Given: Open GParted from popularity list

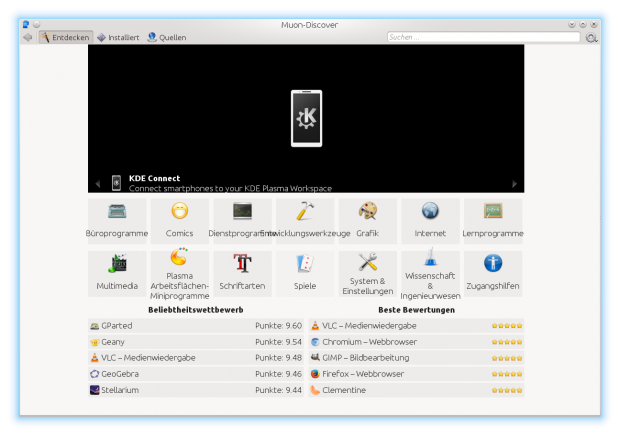Looking at the screenshot, I should pyautogui.click(x=196, y=326).
